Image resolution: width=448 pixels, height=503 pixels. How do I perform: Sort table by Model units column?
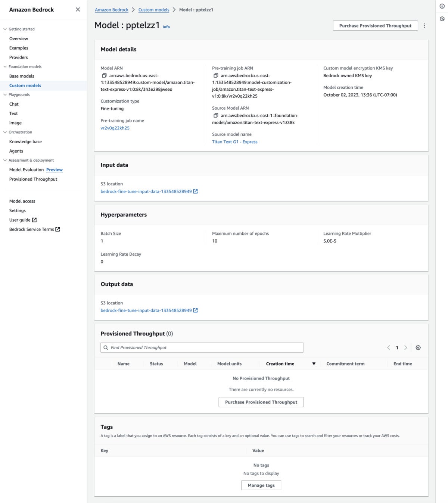click(x=229, y=364)
